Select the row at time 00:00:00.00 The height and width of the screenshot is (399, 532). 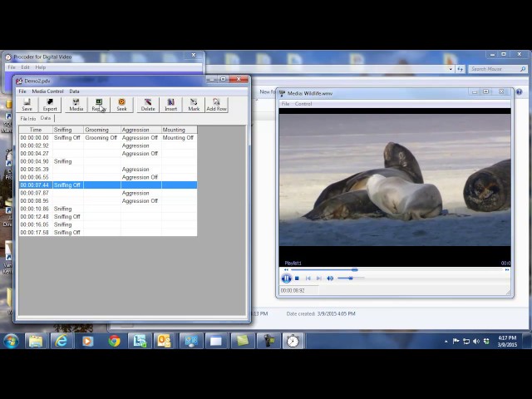click(108, 138)
